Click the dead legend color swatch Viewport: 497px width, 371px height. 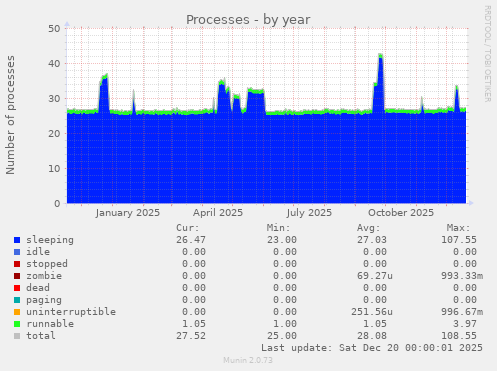(17, 288)
